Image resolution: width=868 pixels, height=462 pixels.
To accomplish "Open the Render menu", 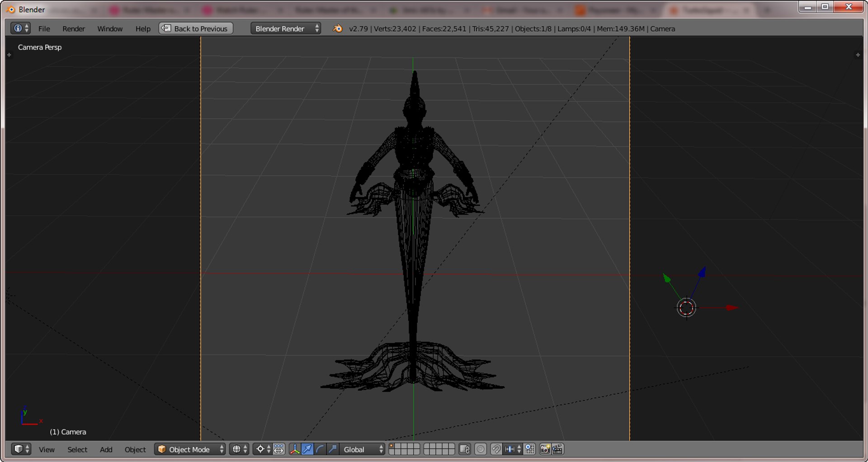I will [x=73, y=28].
